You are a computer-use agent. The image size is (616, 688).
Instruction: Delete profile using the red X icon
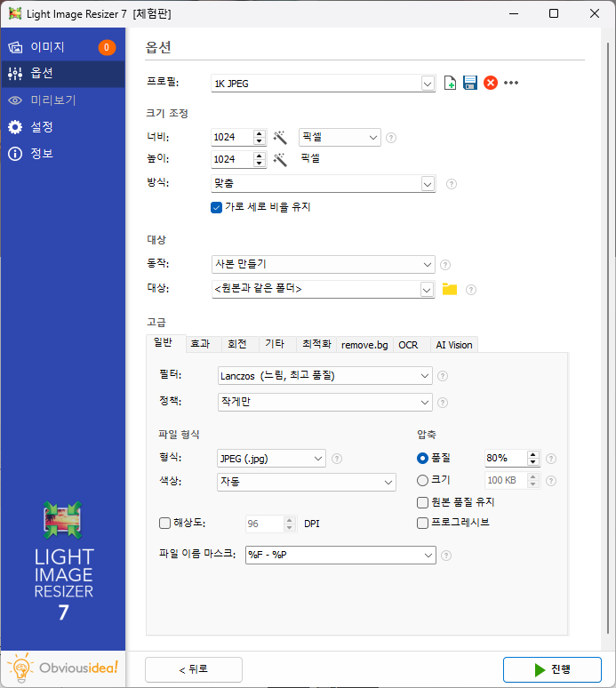(491, 83)
